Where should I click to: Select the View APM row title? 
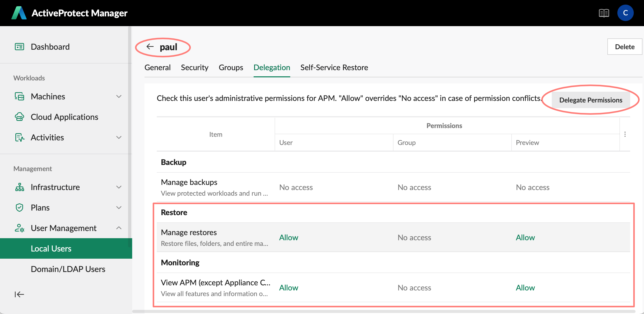[216, 282]
